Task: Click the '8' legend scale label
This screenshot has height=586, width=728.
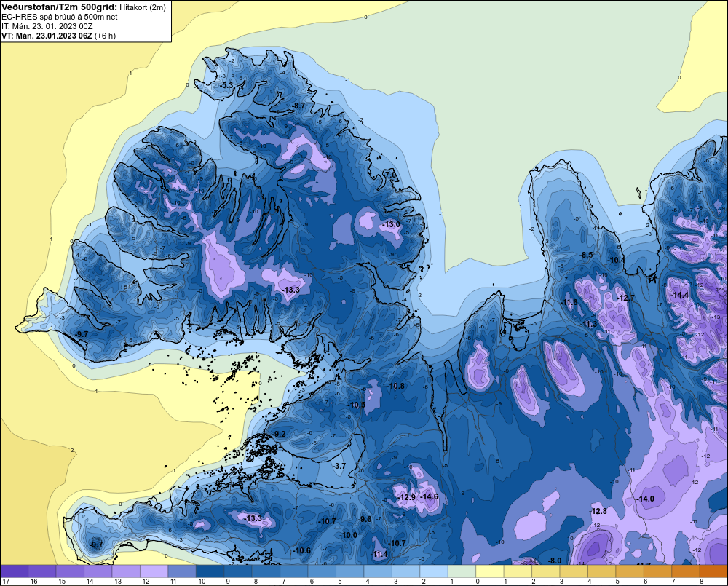Action: [701, 582]
